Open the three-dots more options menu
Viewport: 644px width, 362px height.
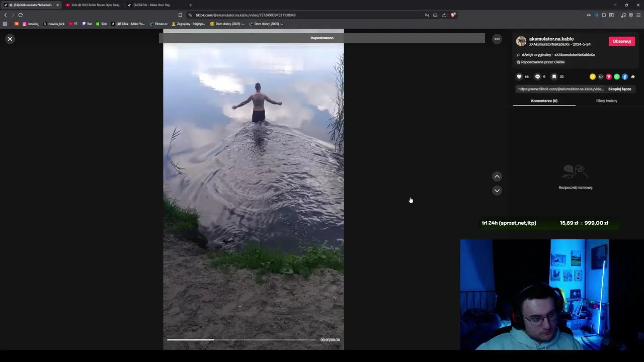(497, 39)
